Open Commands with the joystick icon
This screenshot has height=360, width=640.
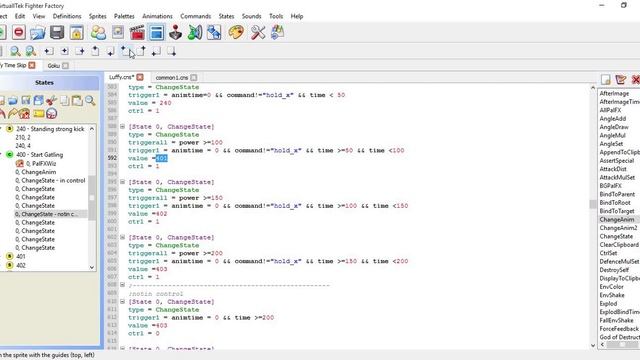coord(176,33)
